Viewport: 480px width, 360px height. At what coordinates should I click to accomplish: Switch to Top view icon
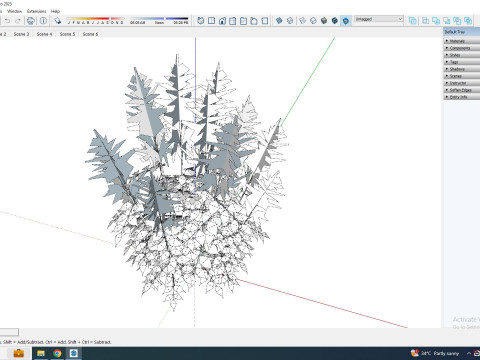(x=211, y=21)
